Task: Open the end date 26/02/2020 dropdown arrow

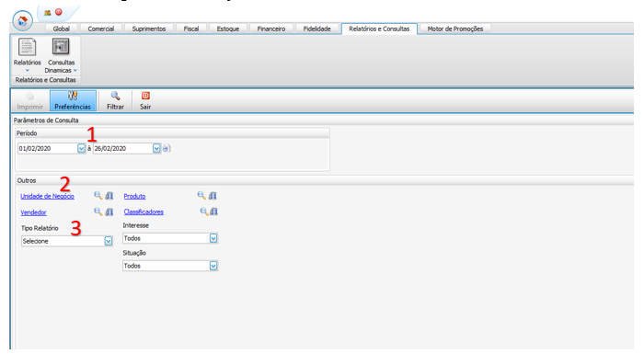Action: point(156,148)
